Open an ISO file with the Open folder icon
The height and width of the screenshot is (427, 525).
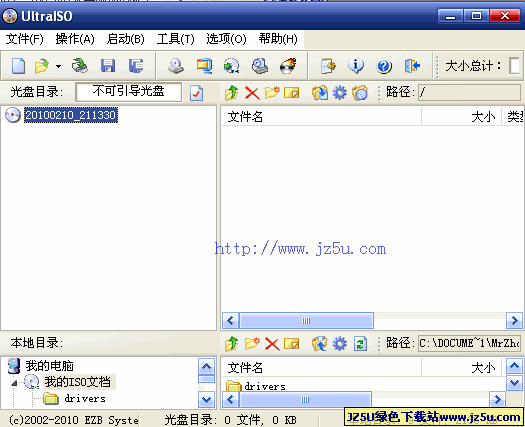pyautogui.click(x=42, y=66)
